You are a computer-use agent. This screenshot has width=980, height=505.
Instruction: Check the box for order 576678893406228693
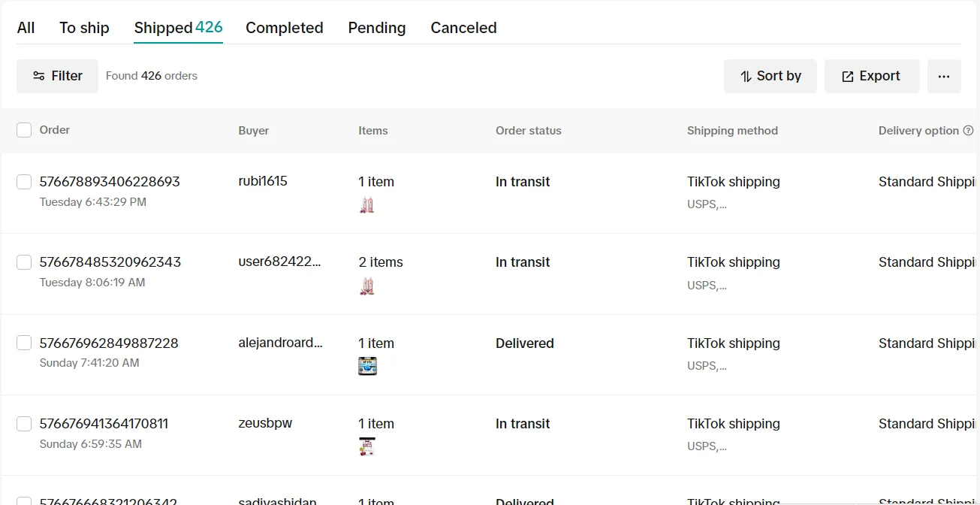point(24,182)
